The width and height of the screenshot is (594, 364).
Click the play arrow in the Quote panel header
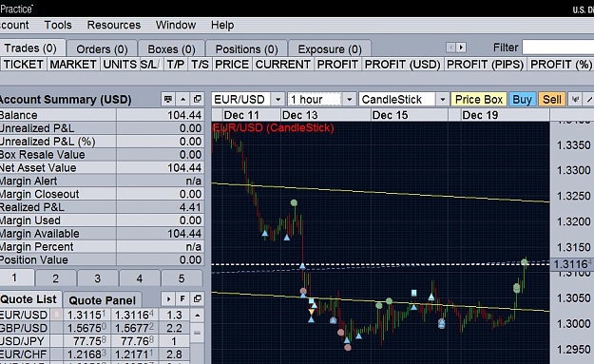click(168, 298)
